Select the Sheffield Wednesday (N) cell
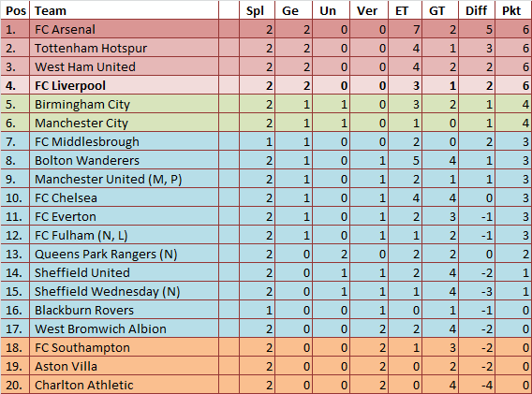This screenshot has height=394, width=532. [x=125, y=291]
